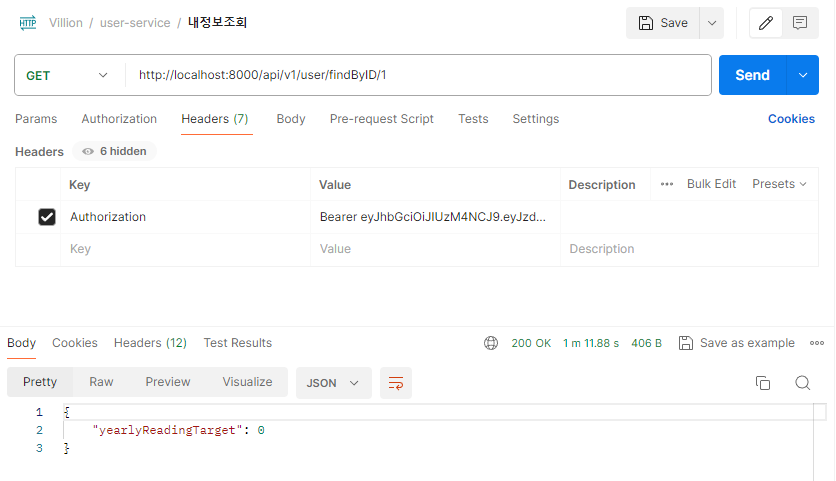The image size is (836, 481).
Task: Open the Cookies link
Action: [791, 119]
